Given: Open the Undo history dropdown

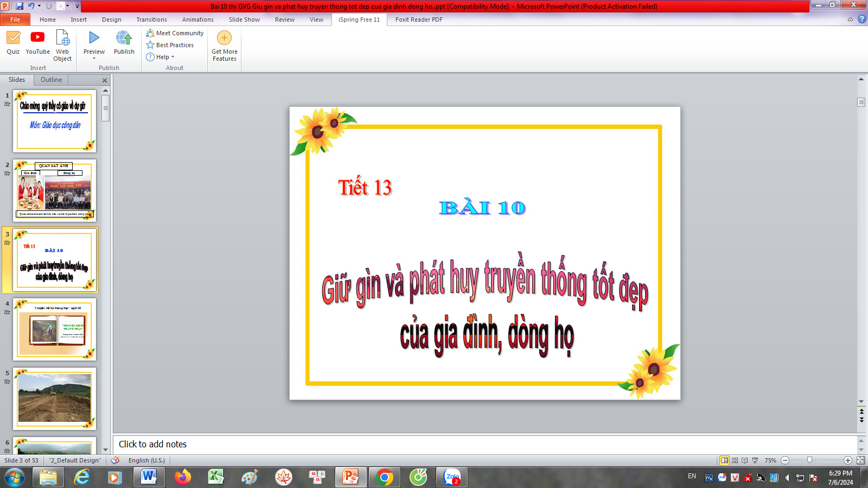Looking at the screenshot, I should click(39, 6).
